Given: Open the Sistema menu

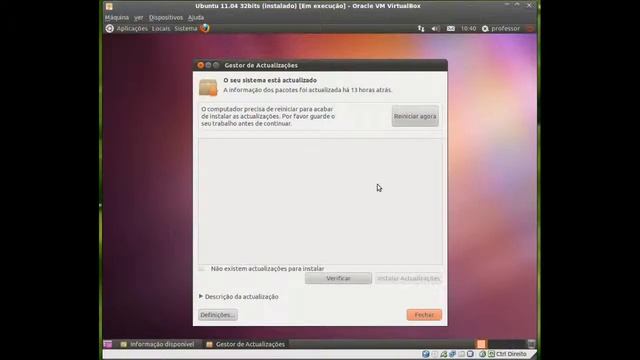Looking at the screenshot, I should (186, 29).
